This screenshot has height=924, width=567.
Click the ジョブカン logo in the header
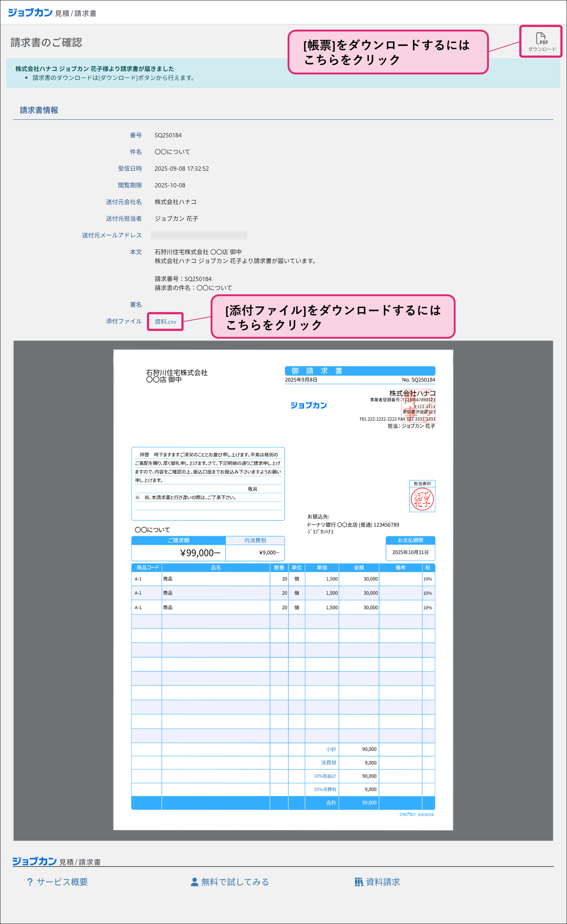pos(30,13)
